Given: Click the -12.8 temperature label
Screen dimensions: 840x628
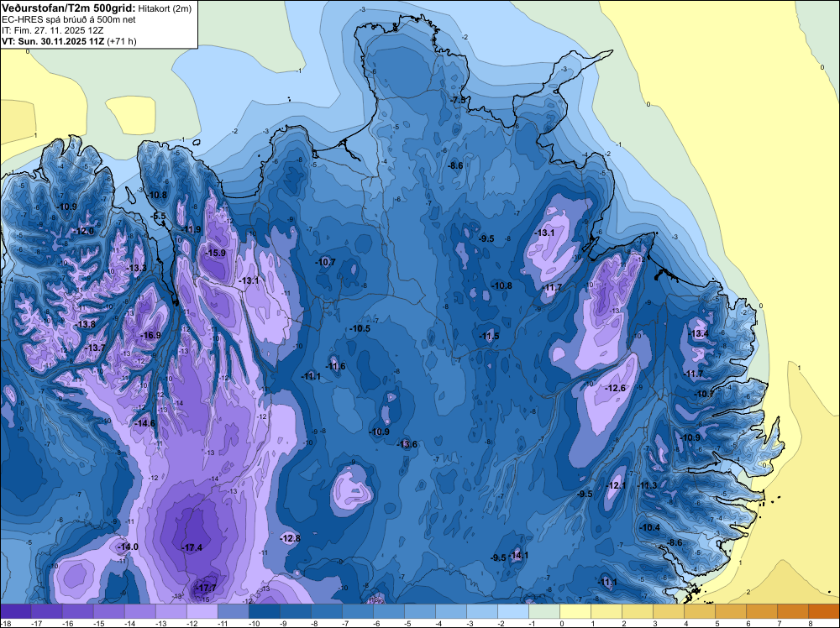Looking at the screenshot, I should tap(291, 538).
